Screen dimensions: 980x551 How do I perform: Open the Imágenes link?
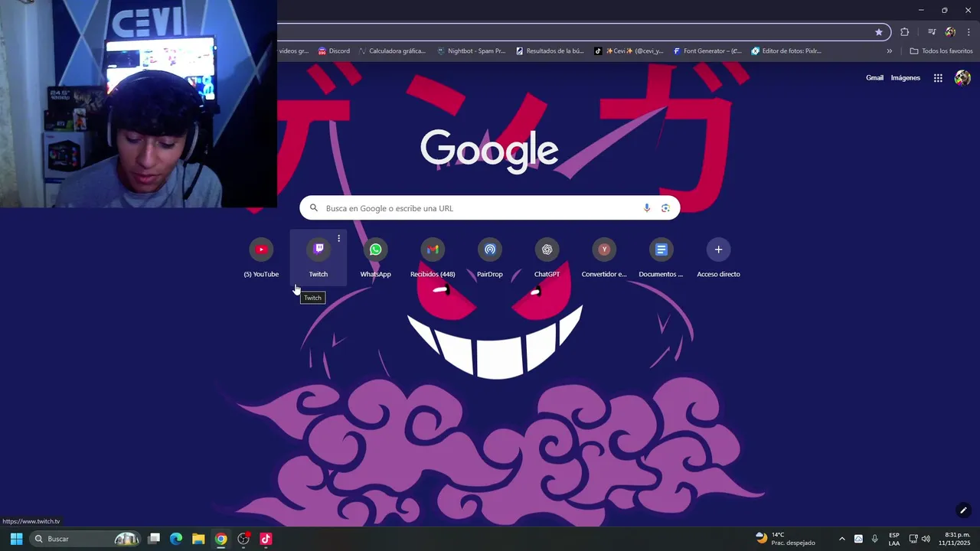pos(906,78)
